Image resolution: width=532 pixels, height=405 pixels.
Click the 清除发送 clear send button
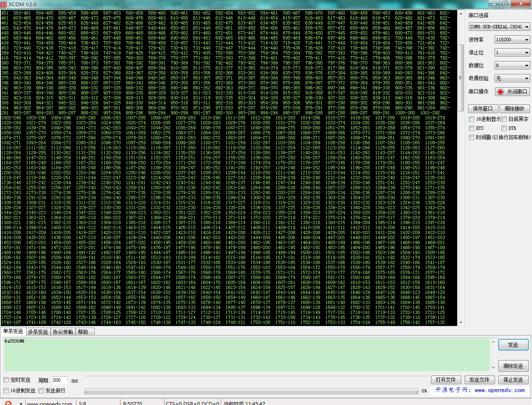[513, 366]
